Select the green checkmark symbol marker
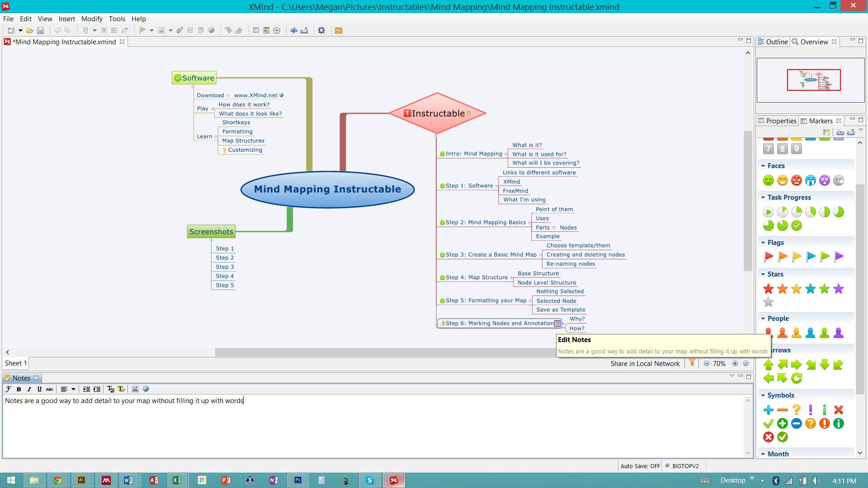The width and height of the screenshot is (868, 488). tap(768, 423)
